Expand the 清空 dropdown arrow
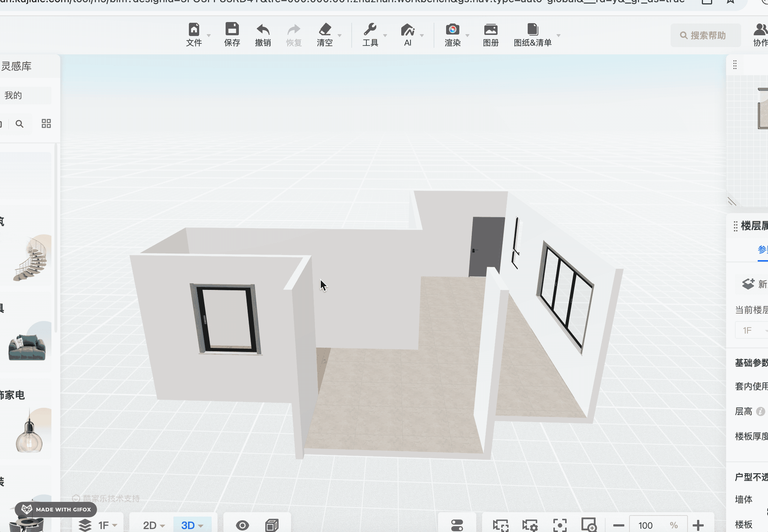 pos(340,36)
